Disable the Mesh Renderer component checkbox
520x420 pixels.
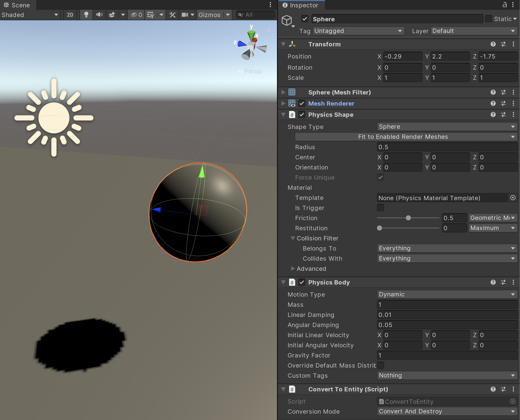click(302, 104)
